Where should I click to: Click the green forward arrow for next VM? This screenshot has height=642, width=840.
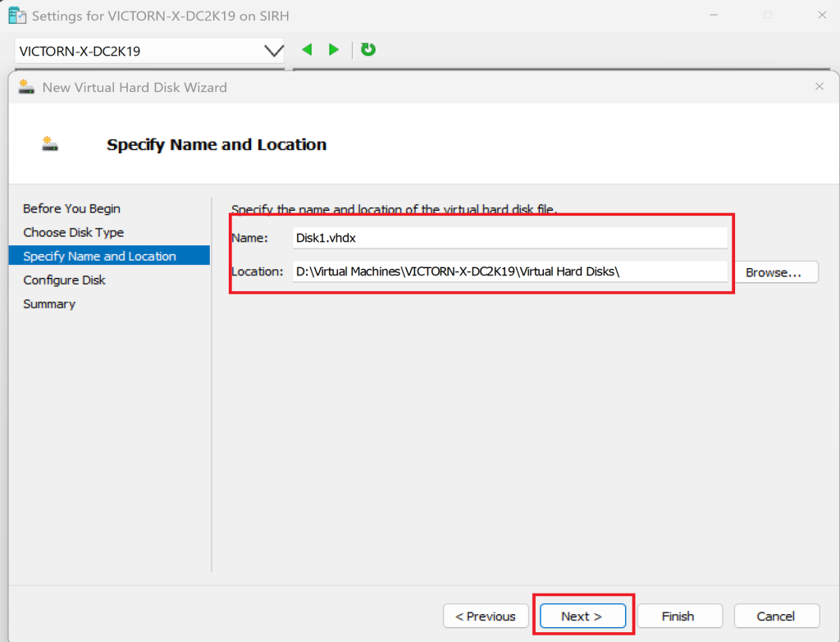(x=334, y=50)
